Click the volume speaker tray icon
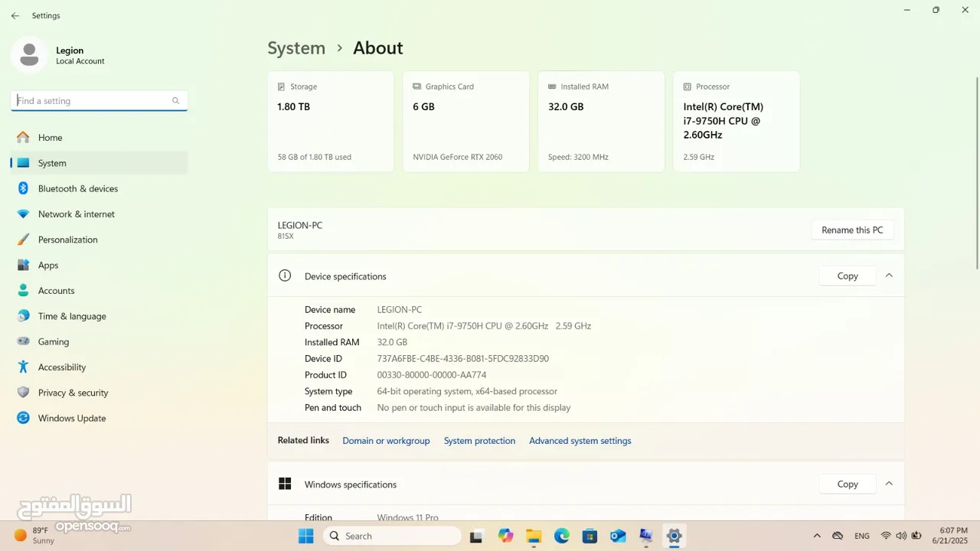Image resolution: width=980 pixels, height=551 pixels. click(901, 536)
